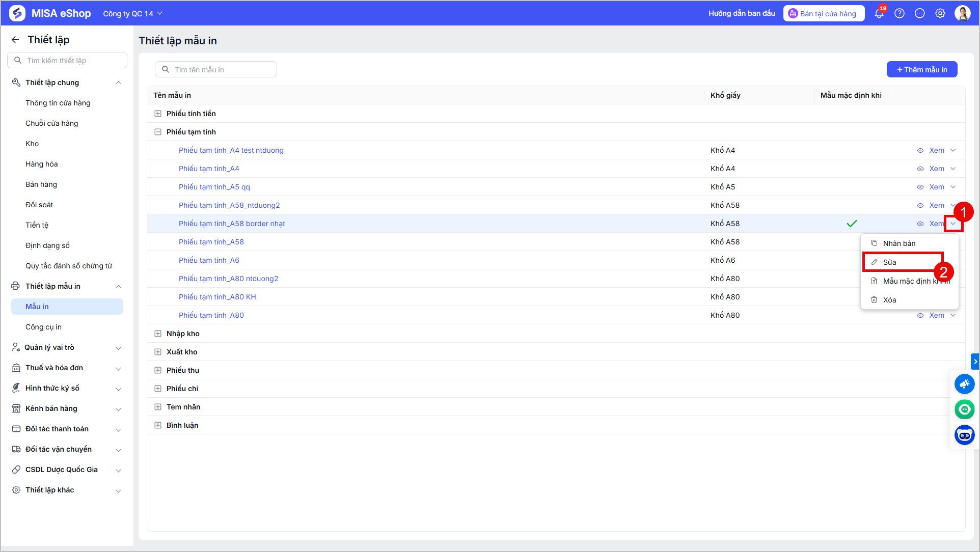Collapse the Phiếu tạm tính group
Viewport: 980px width, 552px height.
158,132
